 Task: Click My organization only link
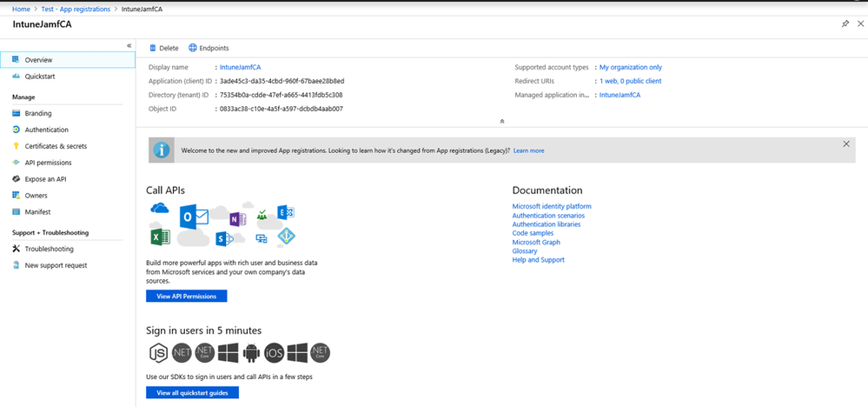coord(631,67)
